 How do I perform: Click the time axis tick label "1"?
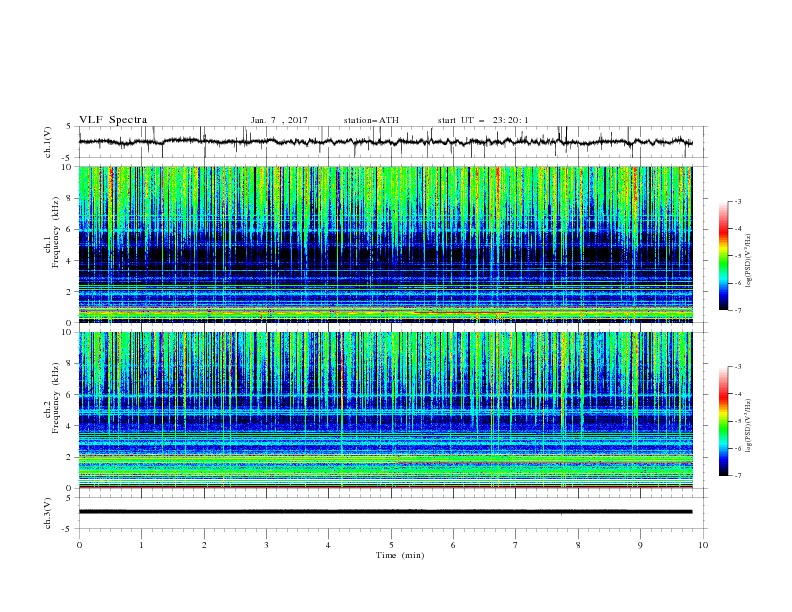point(141,545)
